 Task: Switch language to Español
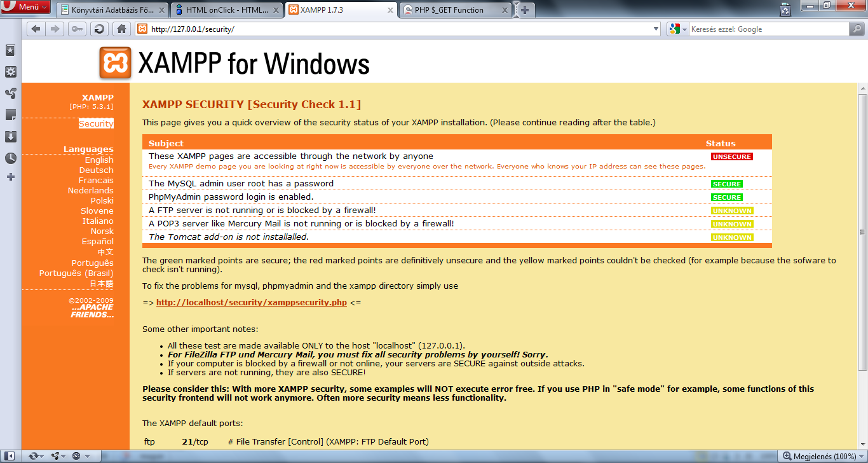[x=98, y=241]
